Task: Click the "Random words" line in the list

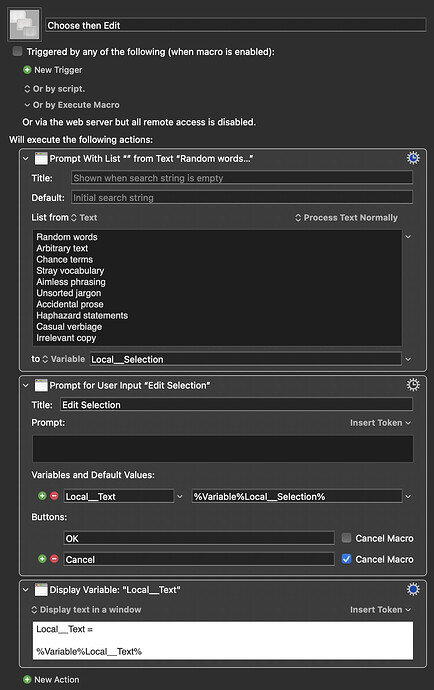Action: [67, 237]
